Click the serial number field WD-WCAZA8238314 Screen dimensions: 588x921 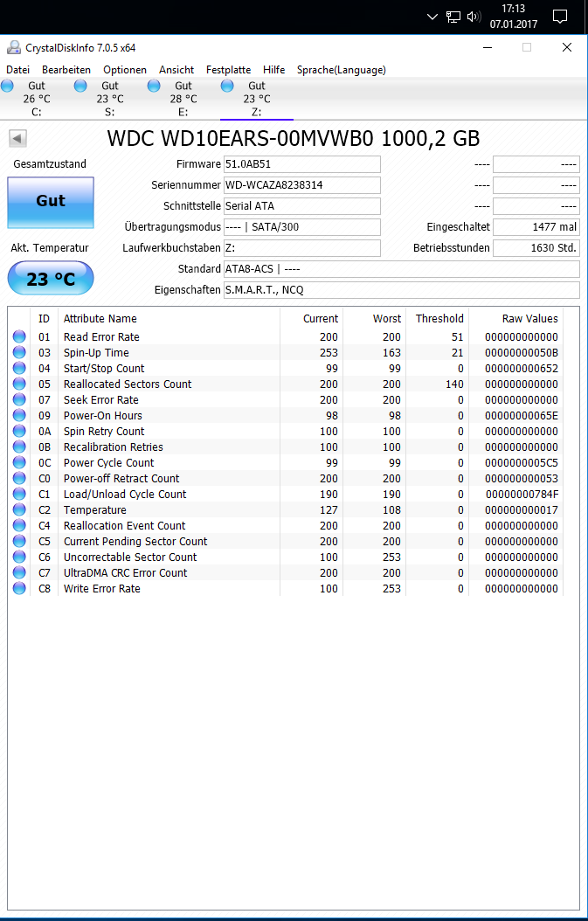(302, 185)
